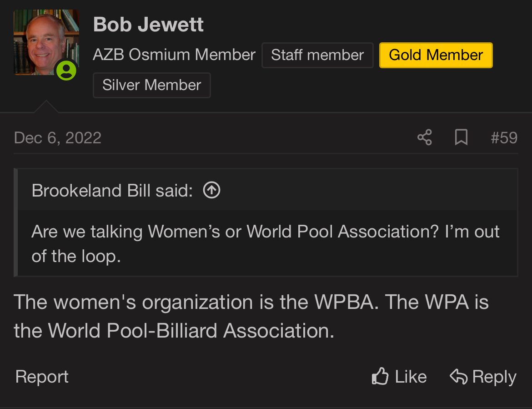Click the post body text about WPBA
This screenshot has height=409, width=532.
tap(251, 316)
